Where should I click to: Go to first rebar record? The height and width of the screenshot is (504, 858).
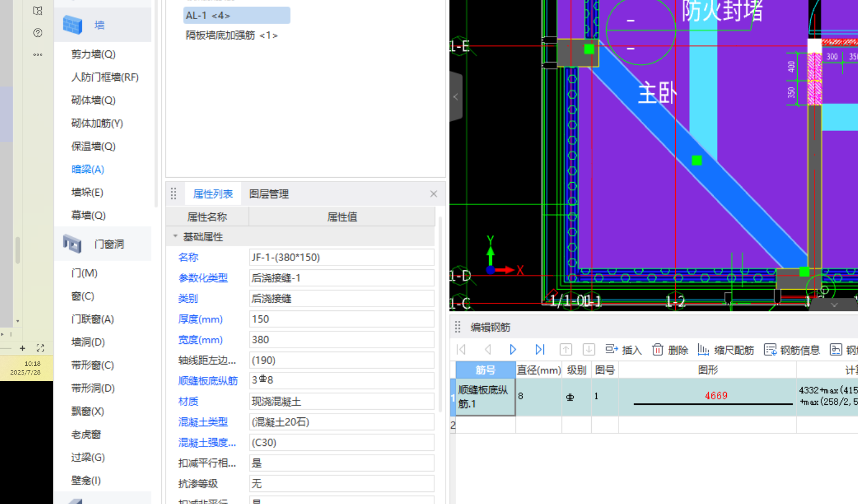pos(461,349)
